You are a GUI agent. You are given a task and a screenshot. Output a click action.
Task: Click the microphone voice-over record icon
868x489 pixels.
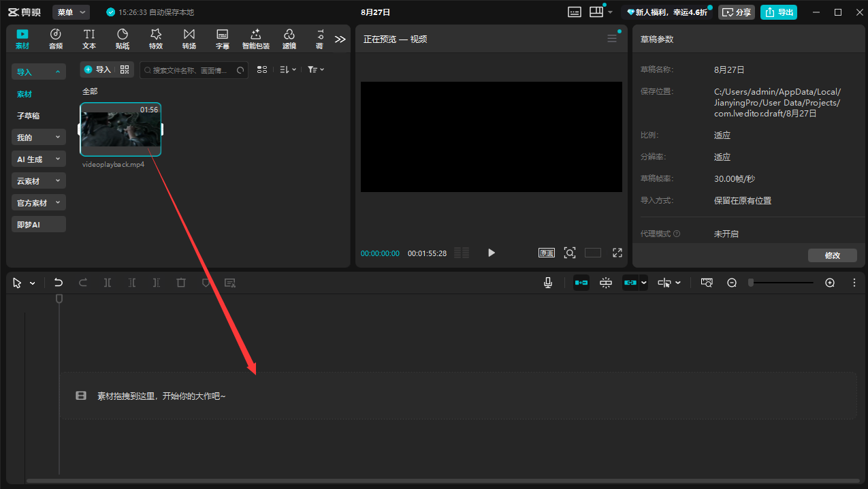[x=548, y=283]
